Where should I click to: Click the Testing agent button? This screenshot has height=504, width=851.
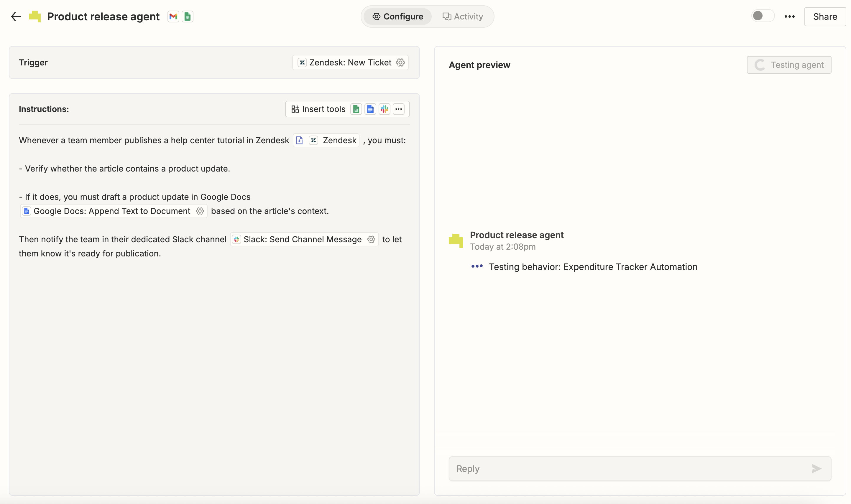coord(789,65)
